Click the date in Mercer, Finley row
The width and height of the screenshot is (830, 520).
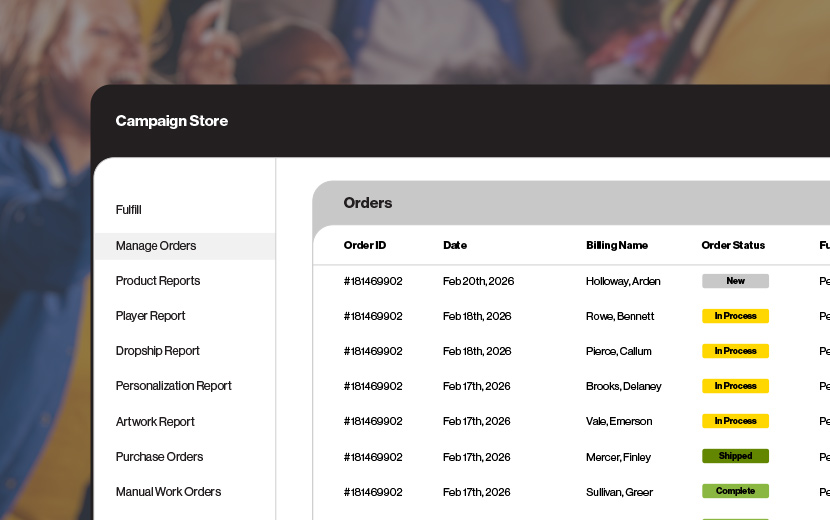(x=476, y=457)
